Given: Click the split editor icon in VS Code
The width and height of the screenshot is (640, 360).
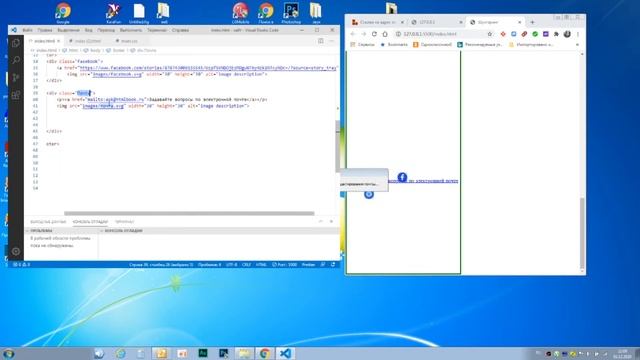Looking at the screenshot, I should click(321, 41).
